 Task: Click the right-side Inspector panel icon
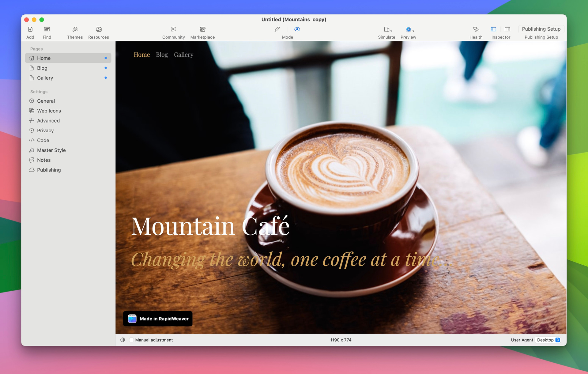pos(507,29)
